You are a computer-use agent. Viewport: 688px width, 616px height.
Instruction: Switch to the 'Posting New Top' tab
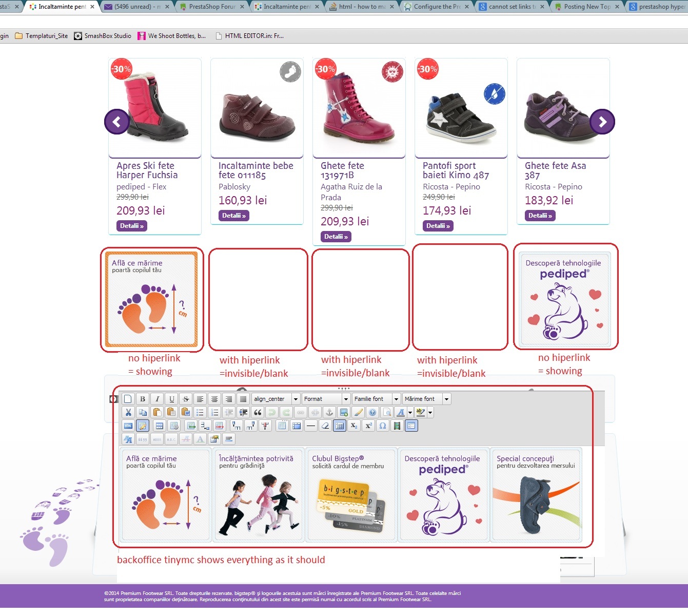click(587, 7)
